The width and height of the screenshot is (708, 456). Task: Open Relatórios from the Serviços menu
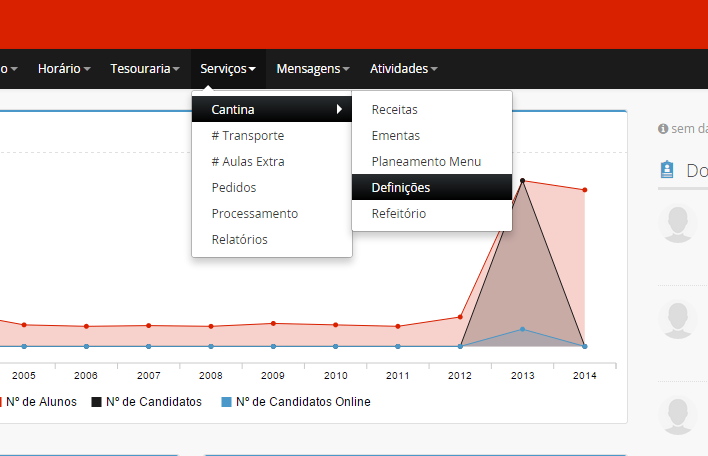(x=239, y=239)
